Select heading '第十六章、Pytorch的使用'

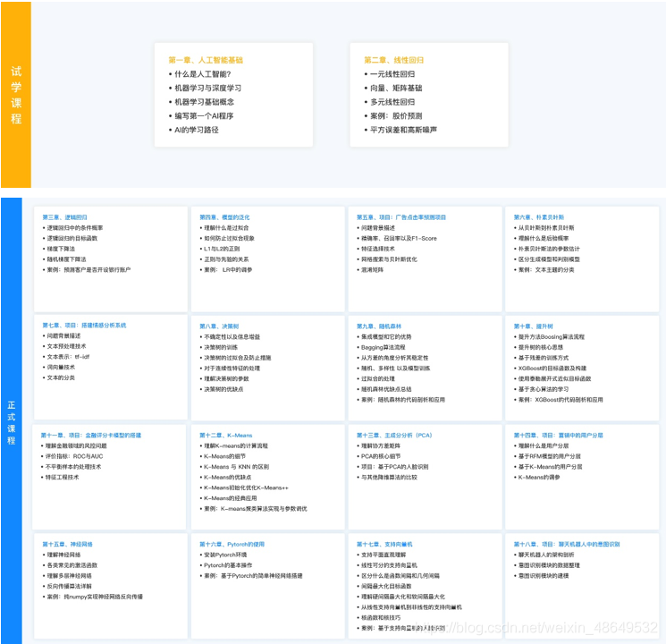click(232, 544)
